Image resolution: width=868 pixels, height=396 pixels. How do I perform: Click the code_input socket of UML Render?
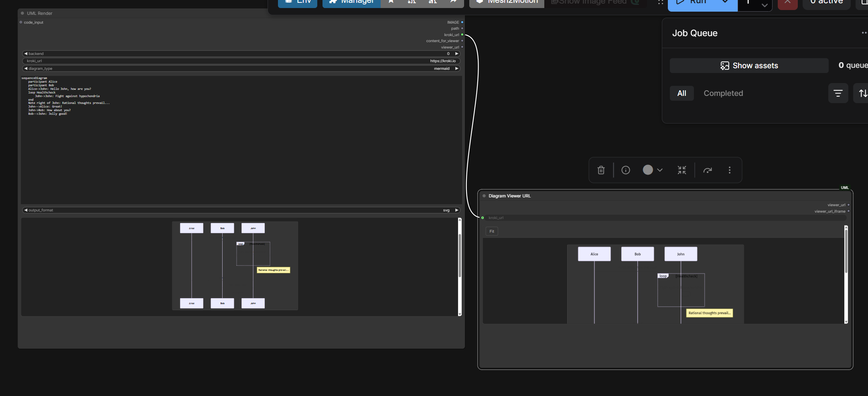pos(21,22)
